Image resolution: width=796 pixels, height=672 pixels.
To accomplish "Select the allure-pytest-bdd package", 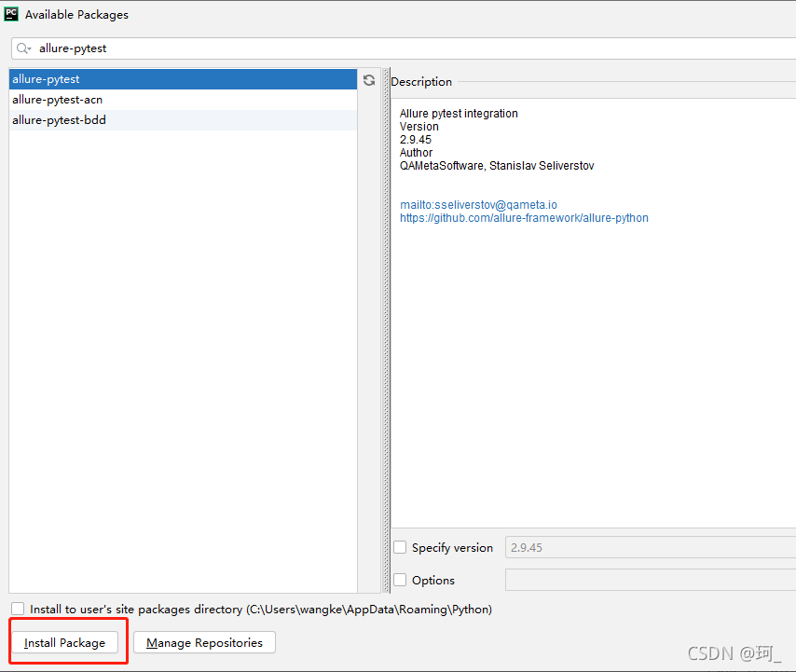I will [x=183, y=120].
